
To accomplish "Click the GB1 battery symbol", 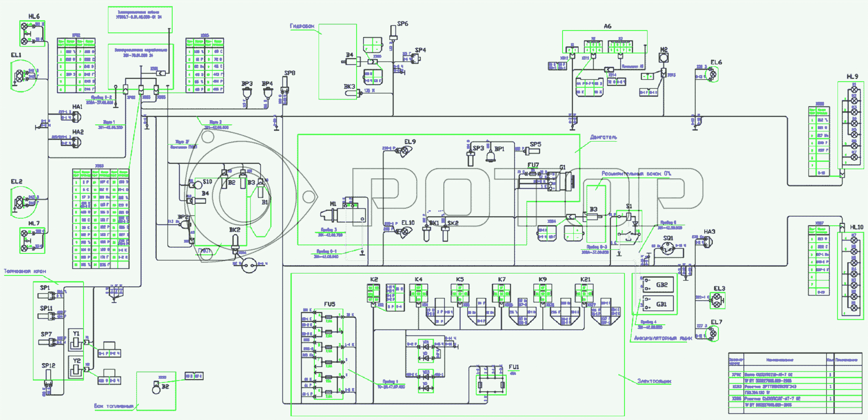I will point(658,304).
